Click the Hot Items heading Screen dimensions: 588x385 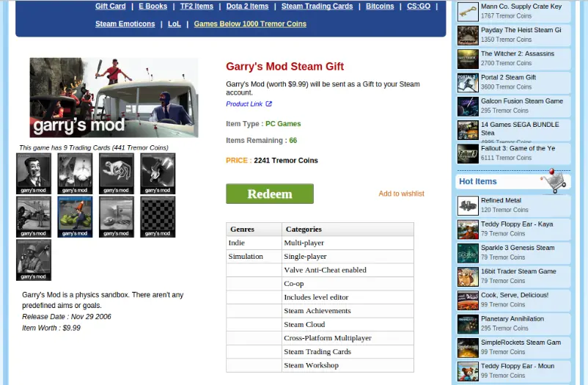[478, 181]
